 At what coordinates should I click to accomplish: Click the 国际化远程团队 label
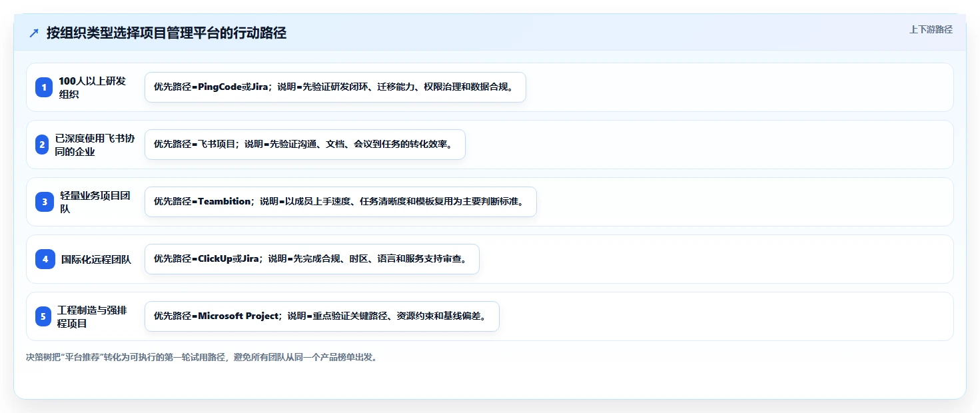(x=96, y=259)
